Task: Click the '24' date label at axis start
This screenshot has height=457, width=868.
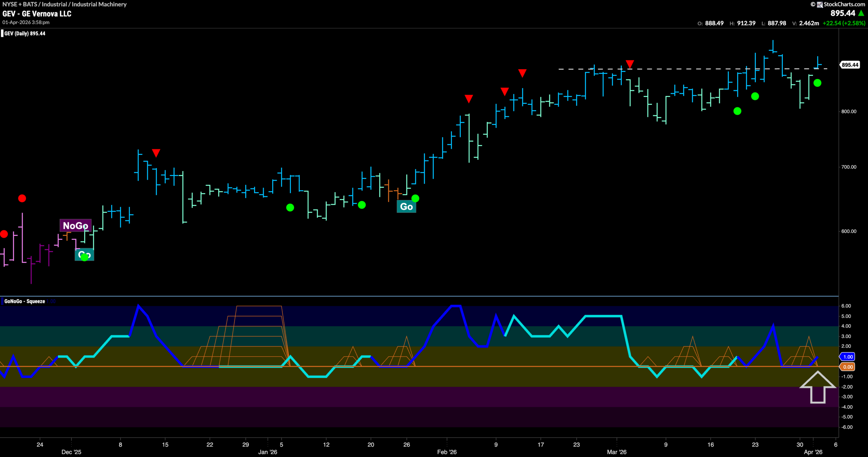Action: click(40, 444)
